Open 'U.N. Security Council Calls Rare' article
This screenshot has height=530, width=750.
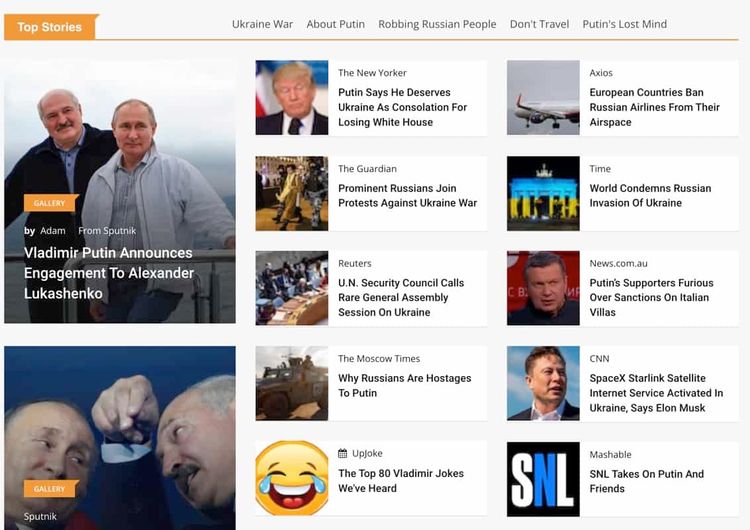(x=401, y=298)
